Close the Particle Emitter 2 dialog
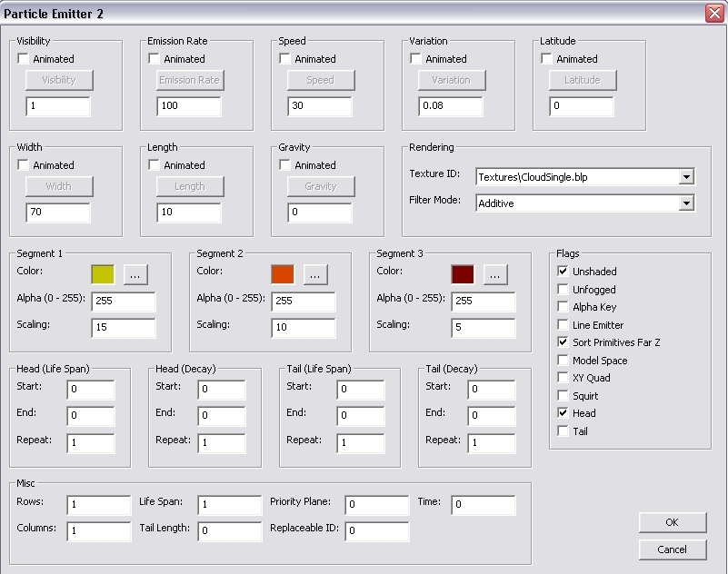The height and width of the screenshot is (574, 728). [x=714, y=13]
